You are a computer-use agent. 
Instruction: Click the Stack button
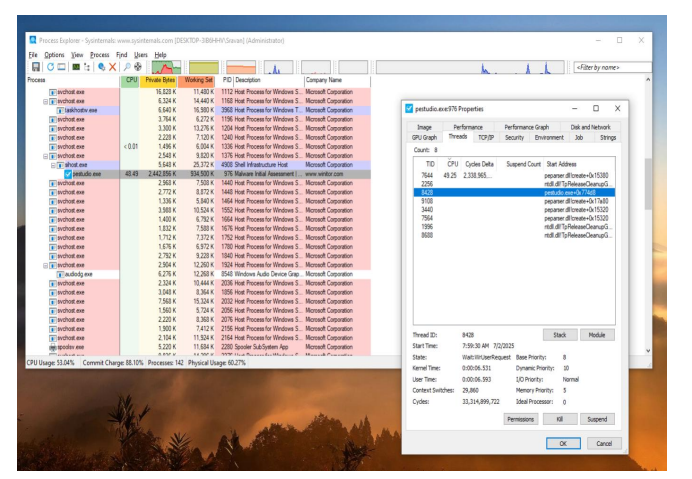pos(561,335)
